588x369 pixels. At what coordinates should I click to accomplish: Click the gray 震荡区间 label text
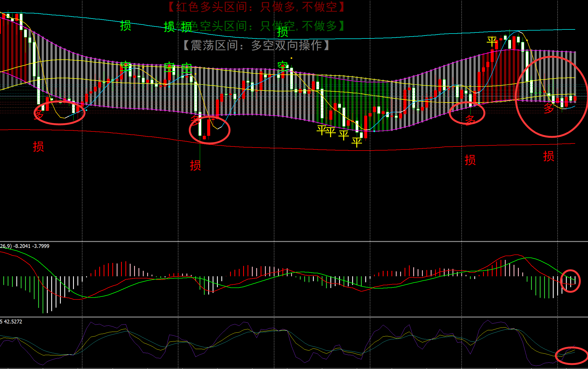coord(256,45)
